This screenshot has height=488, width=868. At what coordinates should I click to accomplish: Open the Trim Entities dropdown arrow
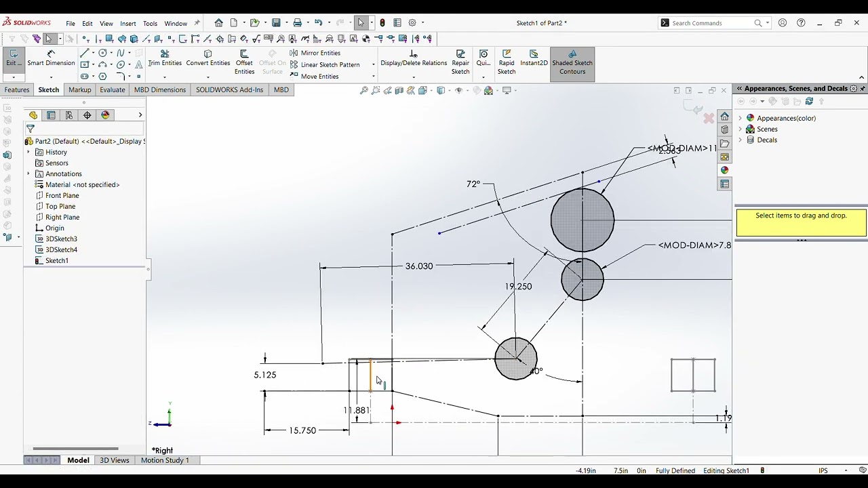click(x=165, y=77)
